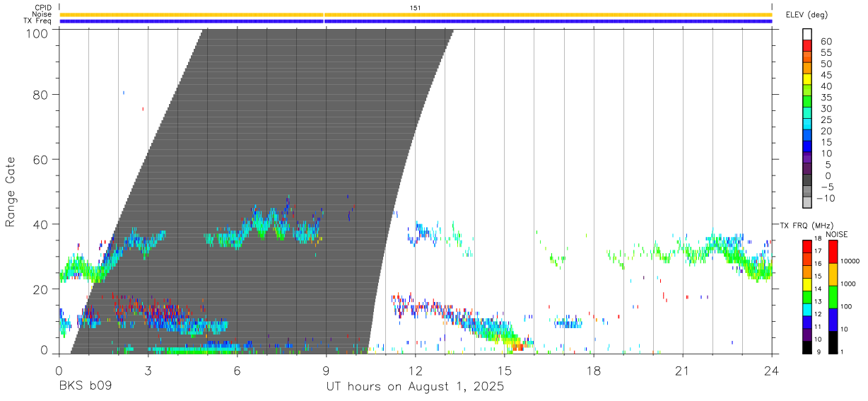Click the UT hours axis tick 9
868x401 pixels.
point(327,370)
